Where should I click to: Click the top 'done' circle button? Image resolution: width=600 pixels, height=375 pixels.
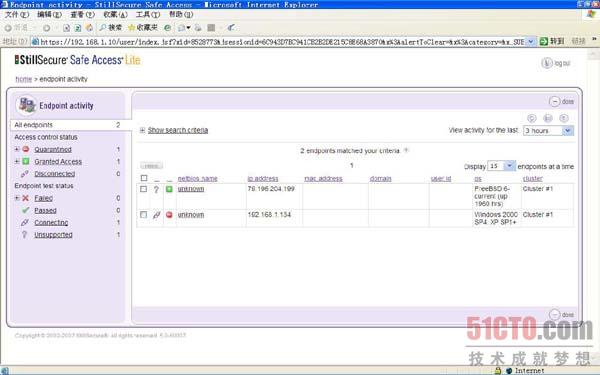pos(554,101)
